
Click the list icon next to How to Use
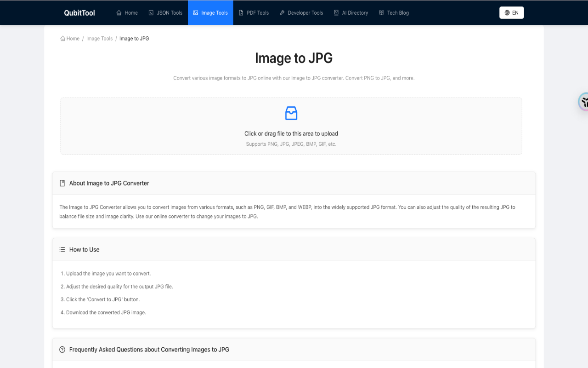coord(62,249)
